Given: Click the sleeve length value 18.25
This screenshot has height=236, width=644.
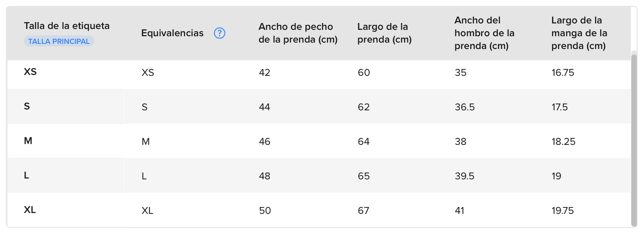Looking at the screenshot, I should coord(563,141).
